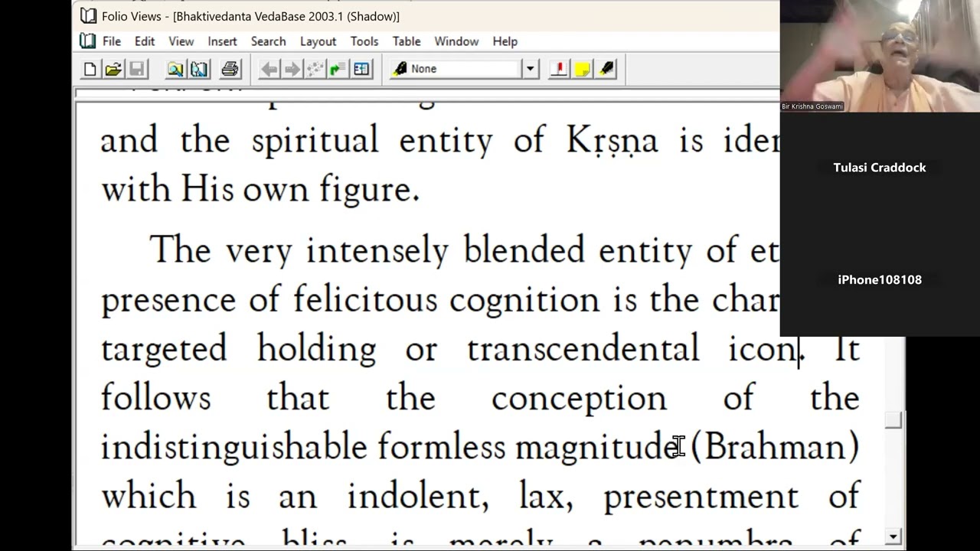Click the word "transcendental" in the text
The height and width of the screenshot is (551, 980).
point(583,349)
